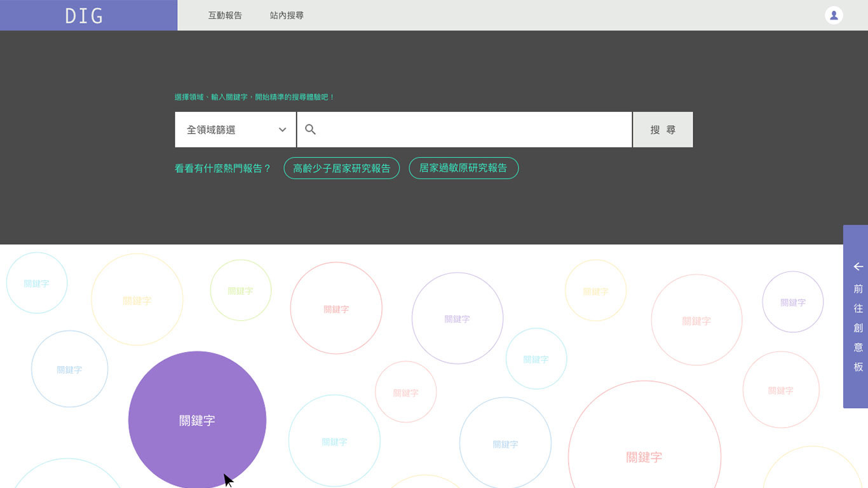Open the 站內搜尋 menu item

(x=287, y=15)
